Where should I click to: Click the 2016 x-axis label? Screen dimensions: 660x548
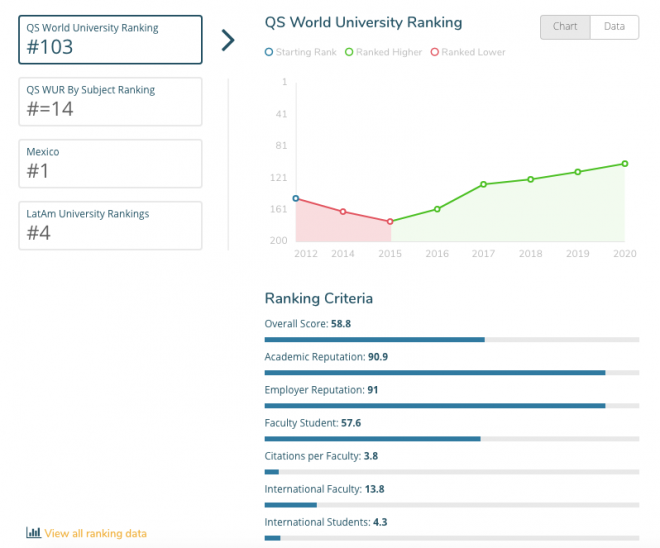coord(437,253)
